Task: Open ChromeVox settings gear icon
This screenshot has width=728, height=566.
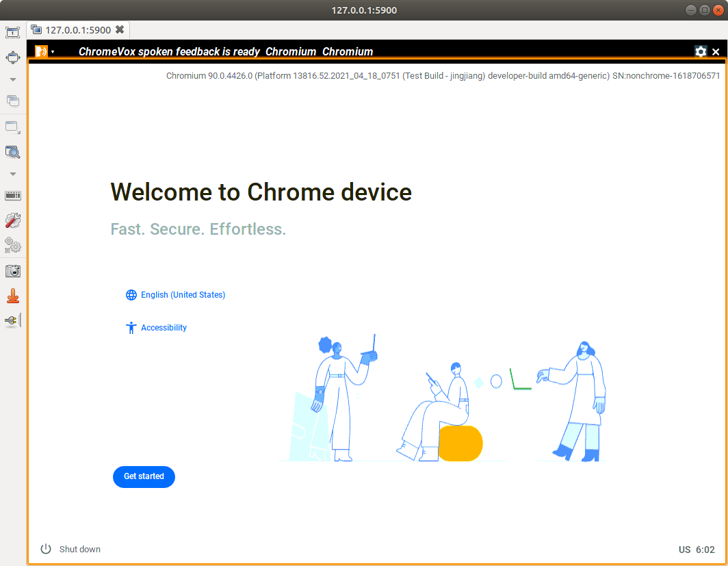Action: coord(701,51)
